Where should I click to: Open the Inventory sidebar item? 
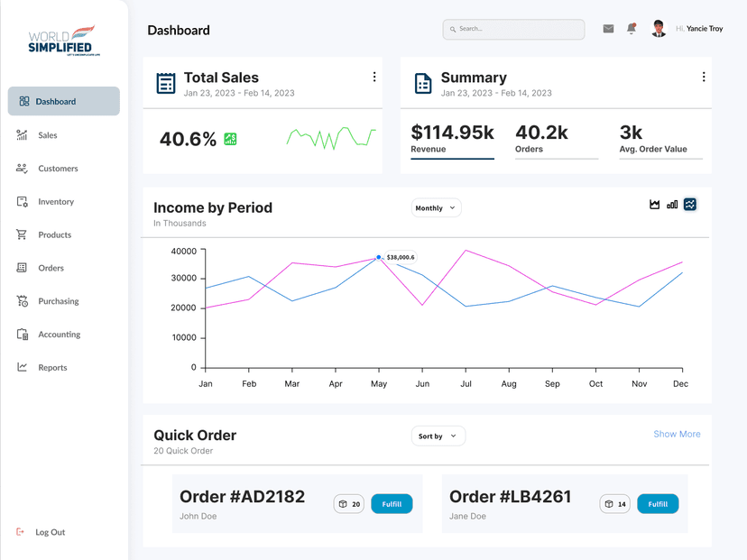[x=55, y=202]
